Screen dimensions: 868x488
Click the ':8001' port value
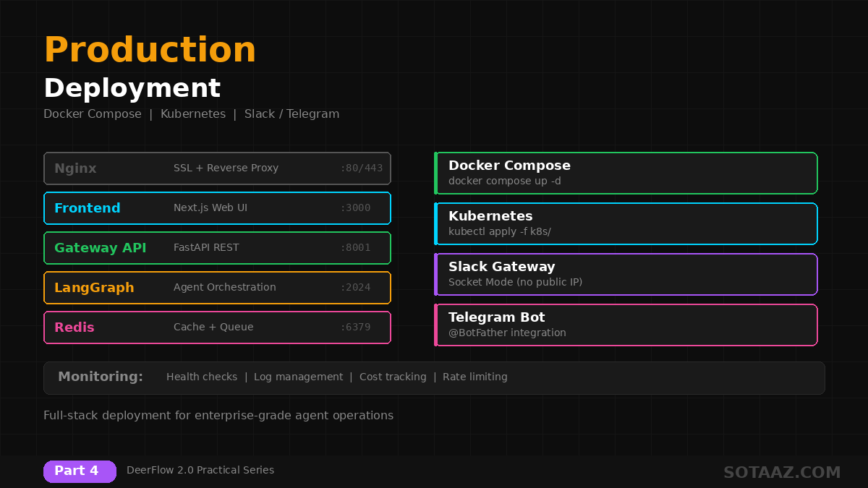coord(355,248)
